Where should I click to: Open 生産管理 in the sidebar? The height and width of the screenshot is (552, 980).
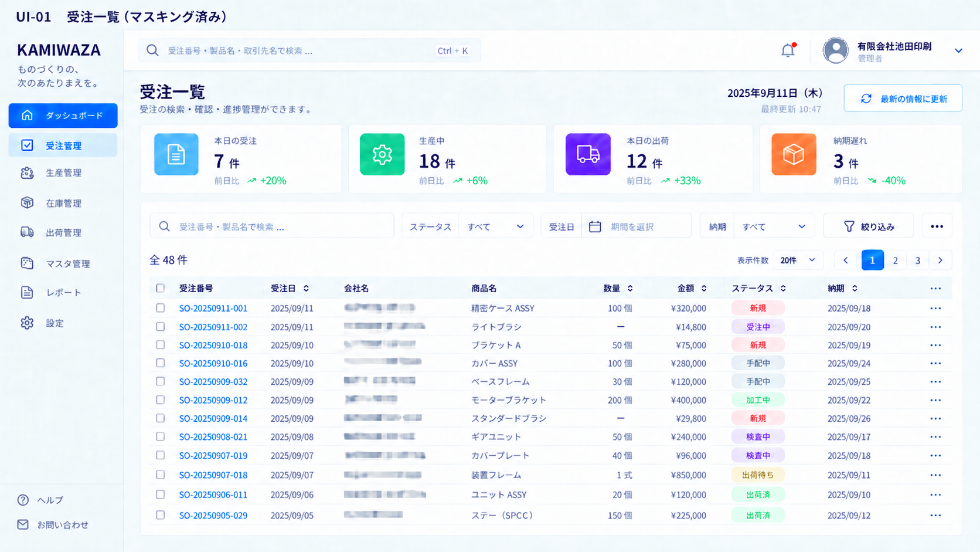[x=63, y=173]
